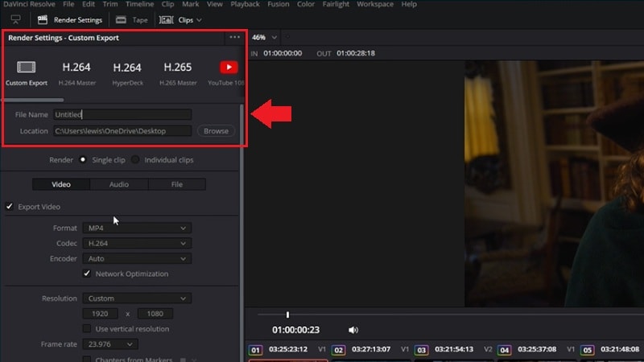Click the IN timecode 01:00:00:00
644x362 pixels.
pyautogui.click(x=283, y=53)
